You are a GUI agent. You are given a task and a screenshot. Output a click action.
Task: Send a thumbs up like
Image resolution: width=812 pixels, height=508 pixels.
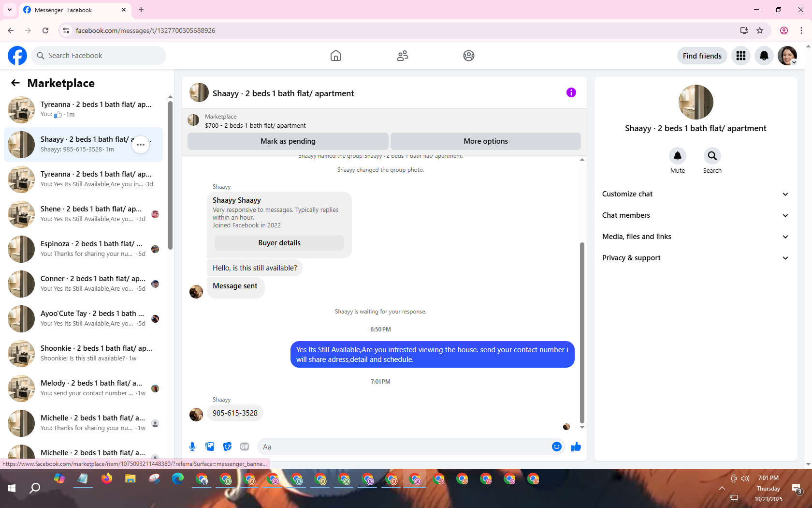click(x=576, y=447)
